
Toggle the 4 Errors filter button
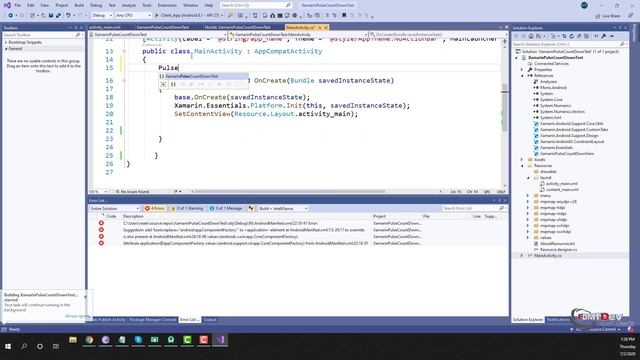(155, 209)
